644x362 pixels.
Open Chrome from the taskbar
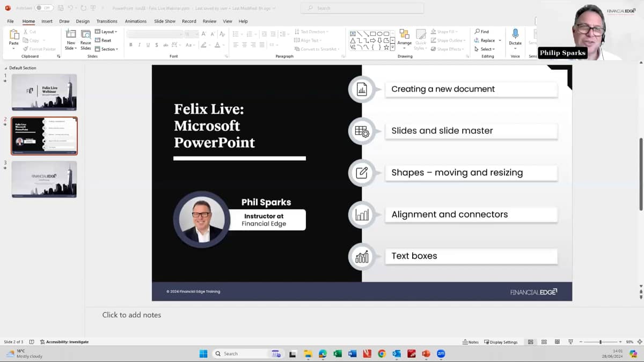[x=382, y=353]
